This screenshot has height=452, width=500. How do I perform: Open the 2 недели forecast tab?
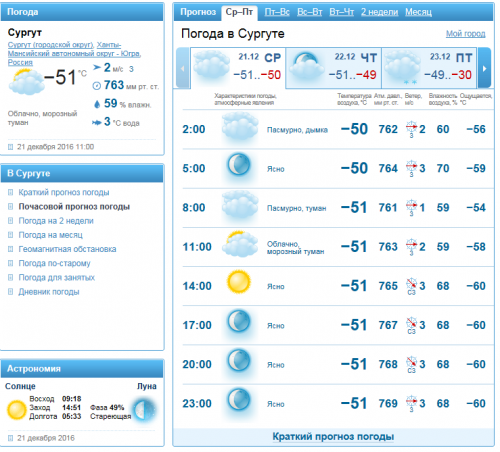(379, 12)
